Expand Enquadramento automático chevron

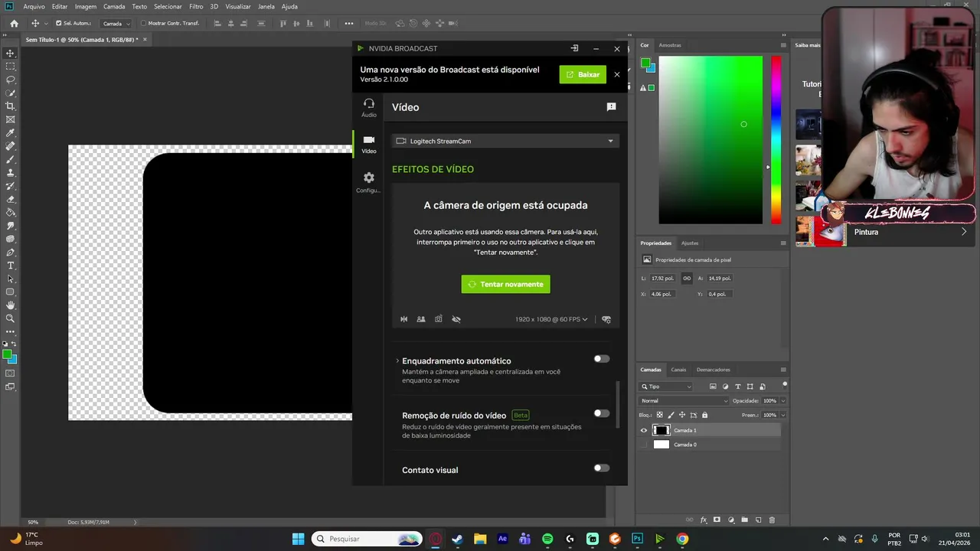point(397,360)
